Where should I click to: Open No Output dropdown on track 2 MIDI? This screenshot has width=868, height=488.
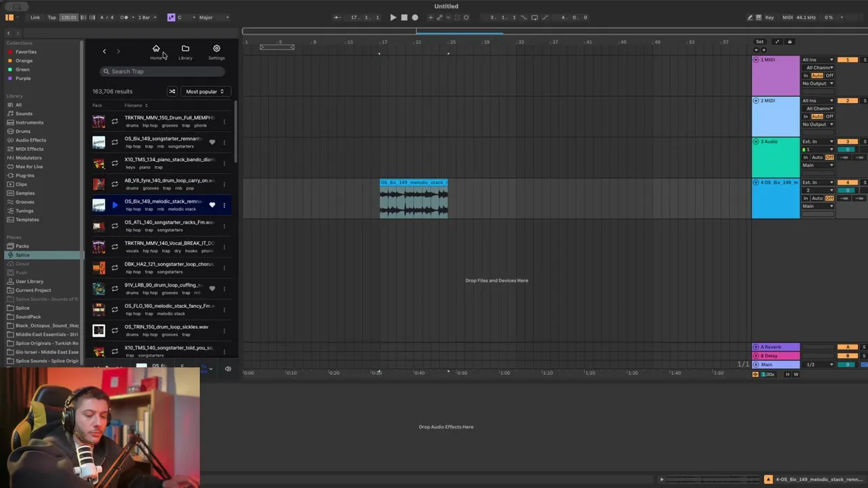click(x=818, y=124)
